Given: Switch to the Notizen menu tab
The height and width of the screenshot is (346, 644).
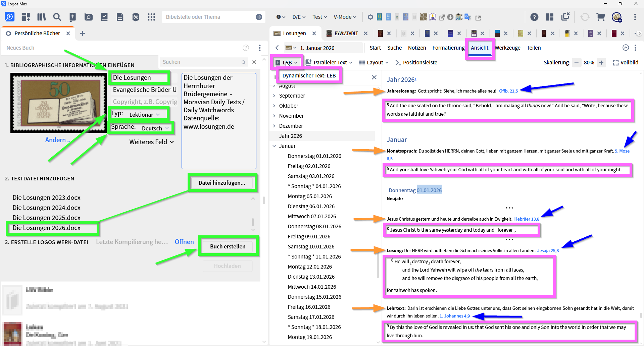Looking at the screenshot, I should [x=417, y=48].
